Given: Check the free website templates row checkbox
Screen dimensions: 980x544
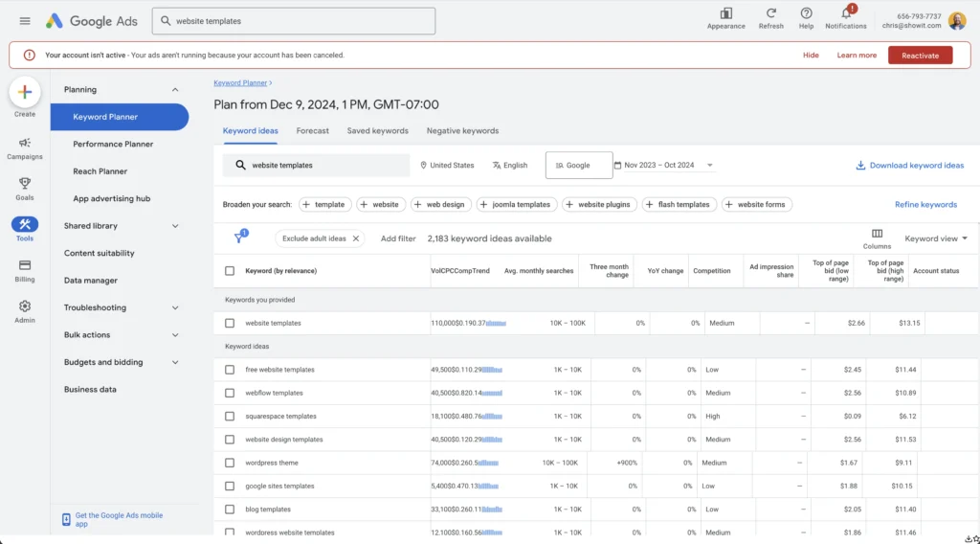Looking at the screenshot, I should click(230, 370).
